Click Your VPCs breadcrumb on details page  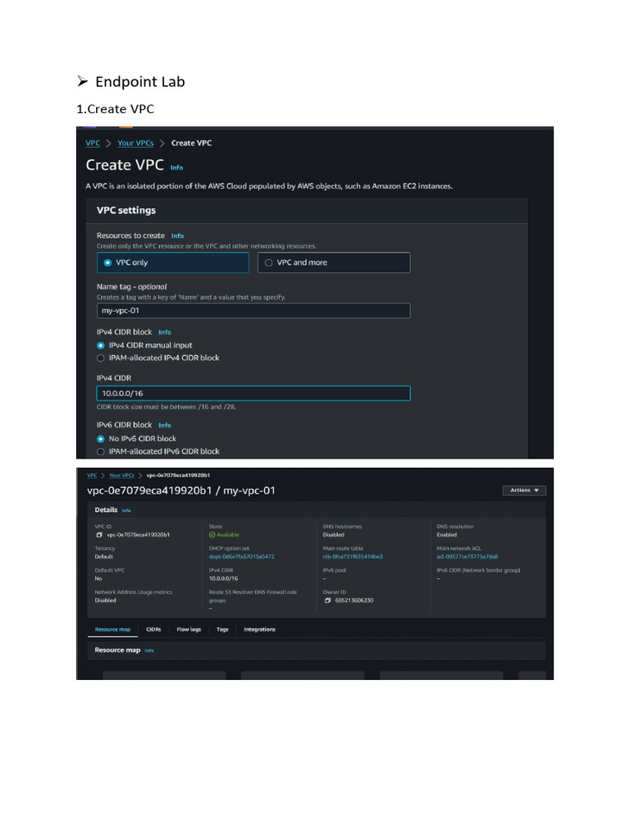click(121, 475)
